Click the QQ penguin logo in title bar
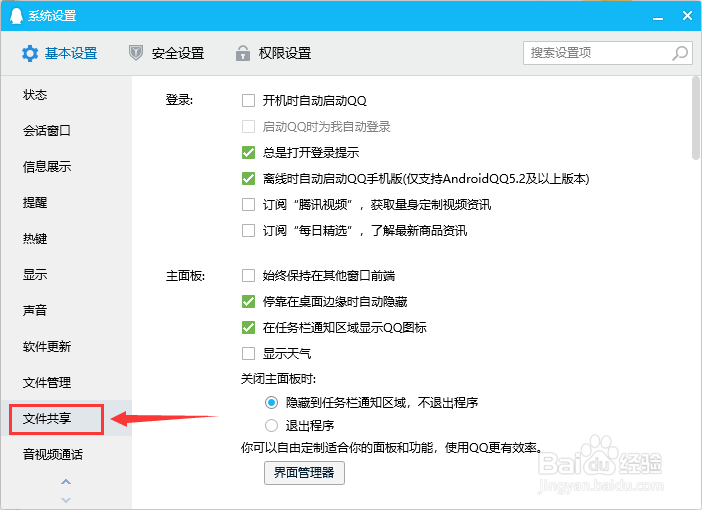The height and width of the screenshot is (510, 702). point(16,16)
